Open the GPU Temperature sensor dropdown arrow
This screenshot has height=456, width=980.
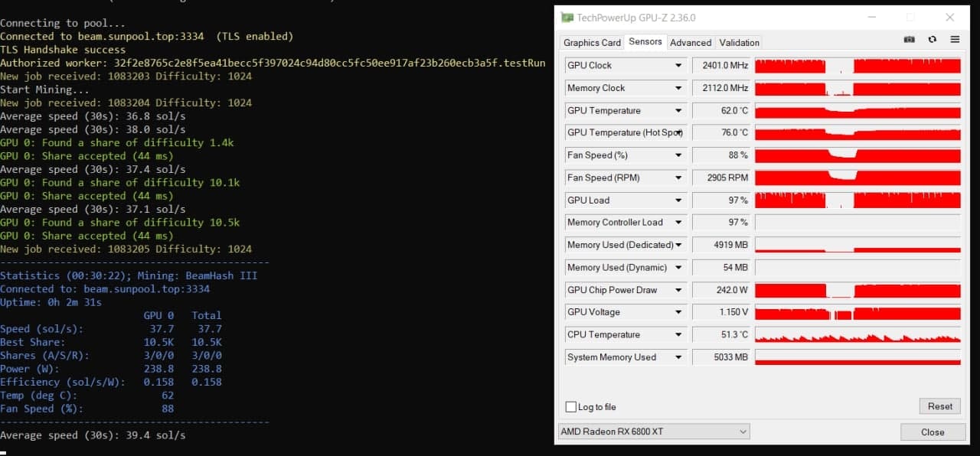(678, 111)
